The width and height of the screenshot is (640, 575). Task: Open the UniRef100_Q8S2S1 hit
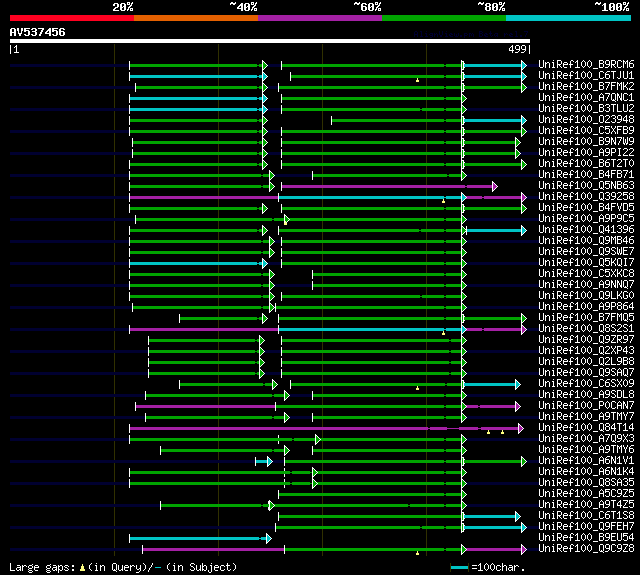(586, 329)
